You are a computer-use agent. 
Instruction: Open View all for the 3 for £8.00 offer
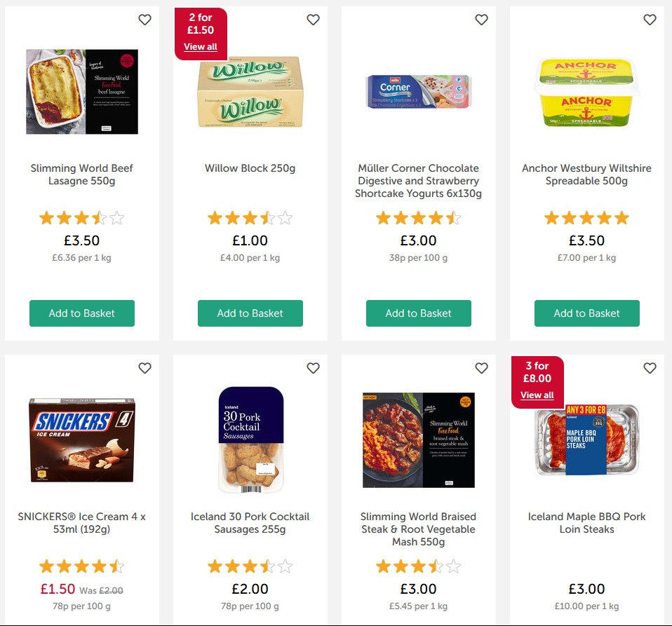pos(537,395)
